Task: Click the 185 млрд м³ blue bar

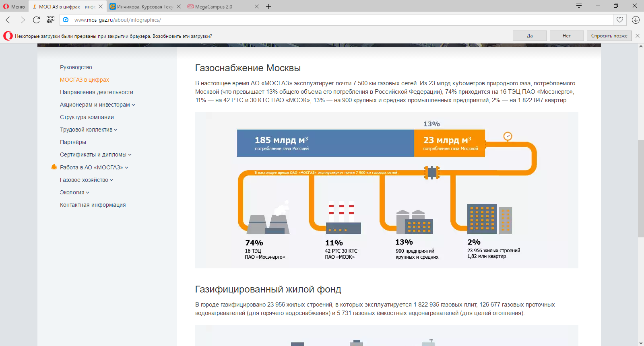Action: (x=326, y=143)
